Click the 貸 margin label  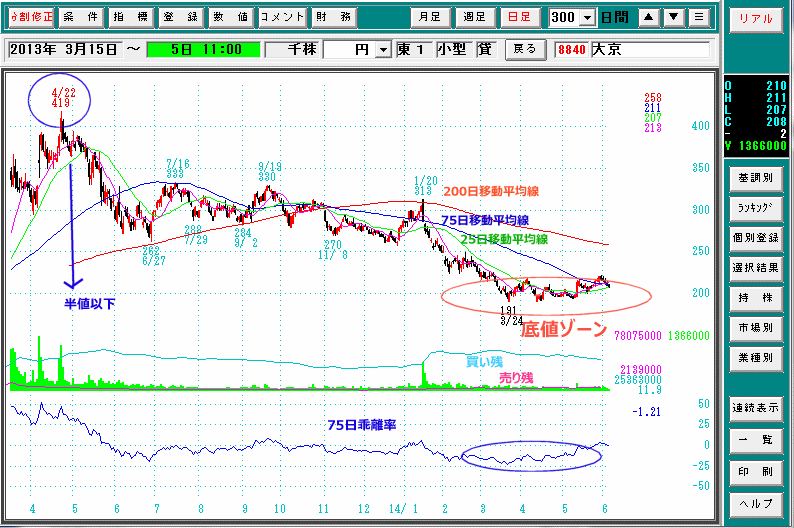click(485, 50)
